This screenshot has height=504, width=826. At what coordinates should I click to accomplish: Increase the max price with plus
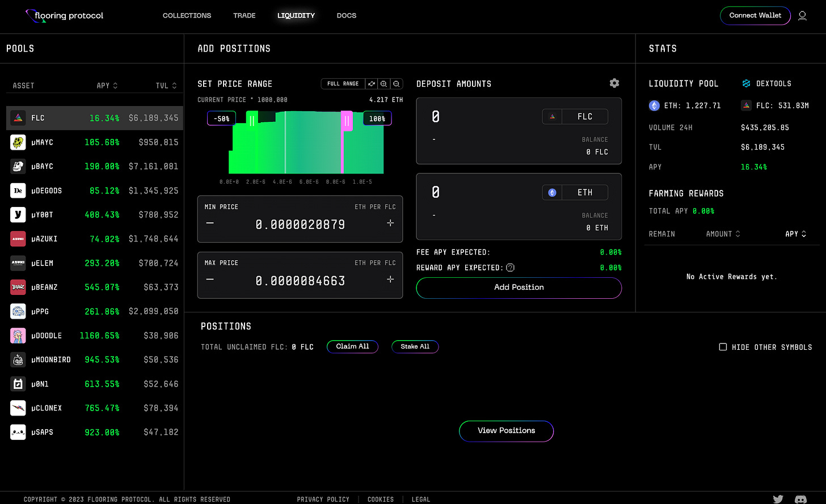pos(390,279)
